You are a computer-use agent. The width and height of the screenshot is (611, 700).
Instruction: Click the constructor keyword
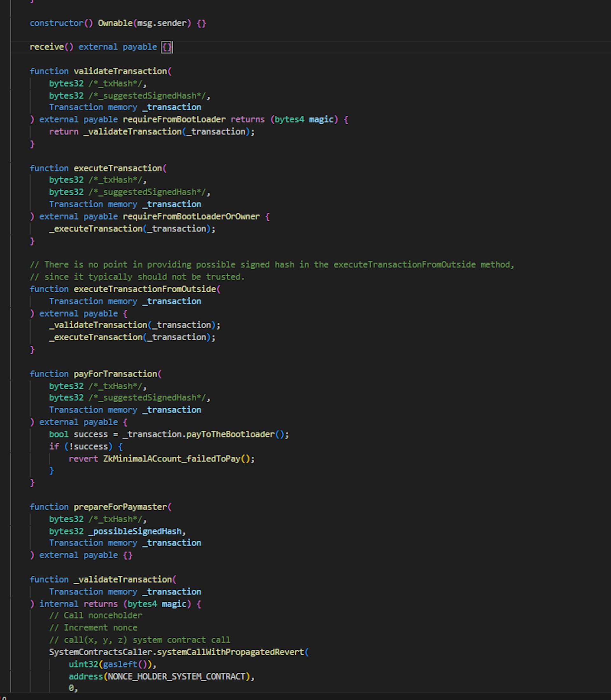tap(56, 23)
